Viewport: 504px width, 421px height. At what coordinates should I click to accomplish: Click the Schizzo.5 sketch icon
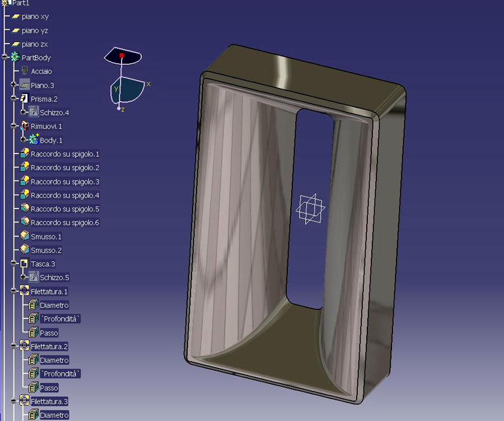pyautogui.click(x=34, y=276)
